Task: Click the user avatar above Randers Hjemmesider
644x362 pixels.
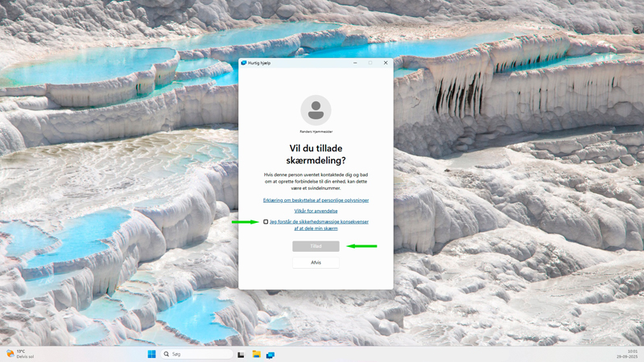Action: click(x=316, y=110)
